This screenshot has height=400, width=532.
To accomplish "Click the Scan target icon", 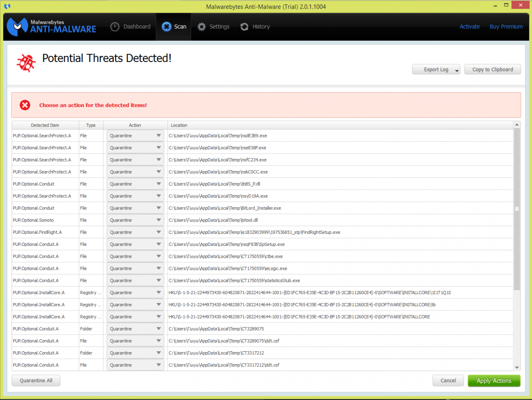I will 166,27.
